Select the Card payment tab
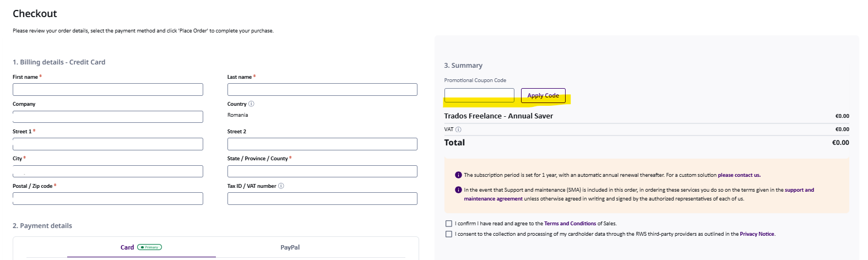The width and height of the screenshot is (868, 260). pyautogui.click(x=127, y=247)
